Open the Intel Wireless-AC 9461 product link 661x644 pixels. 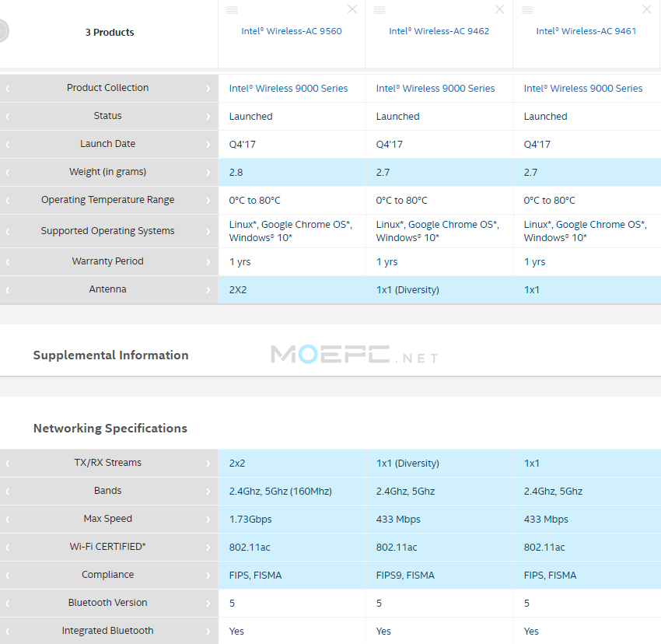pos(586,31)
